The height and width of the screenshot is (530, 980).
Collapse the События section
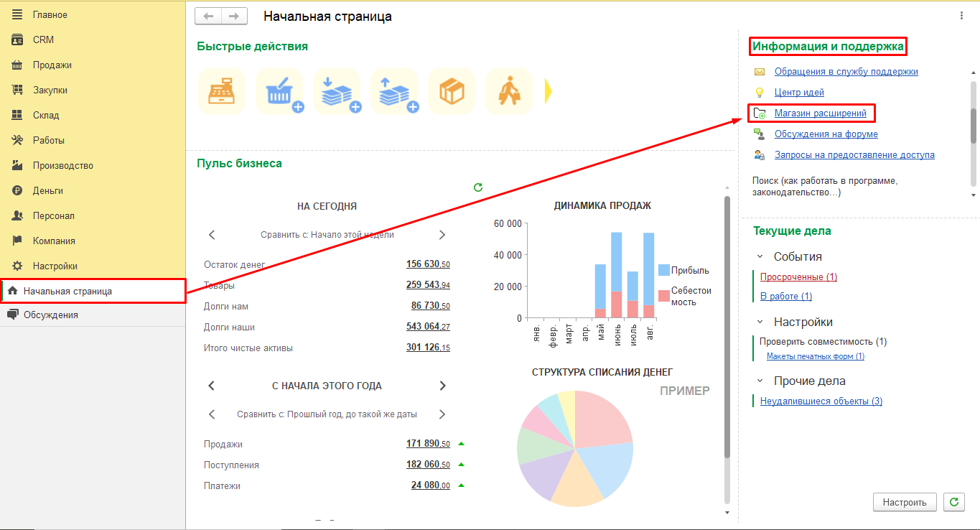coord(760,256)
